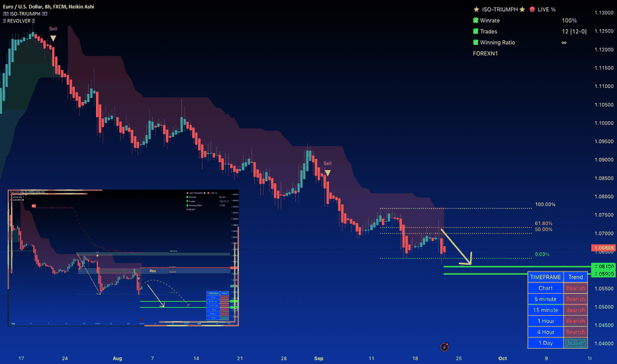Open the REVOLVER indicator legend
Viewport: 617px width, 364px height.
pyautogui.click(x=19, y=21)
